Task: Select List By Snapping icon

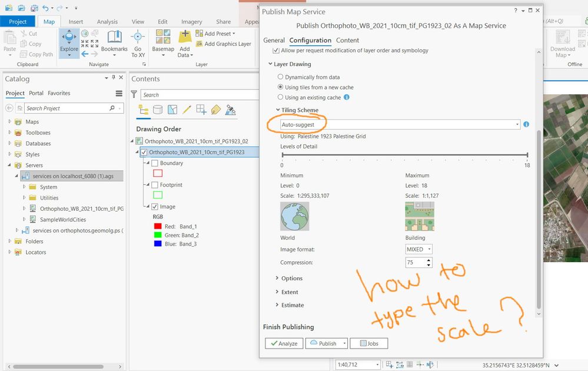Action: 201,110
